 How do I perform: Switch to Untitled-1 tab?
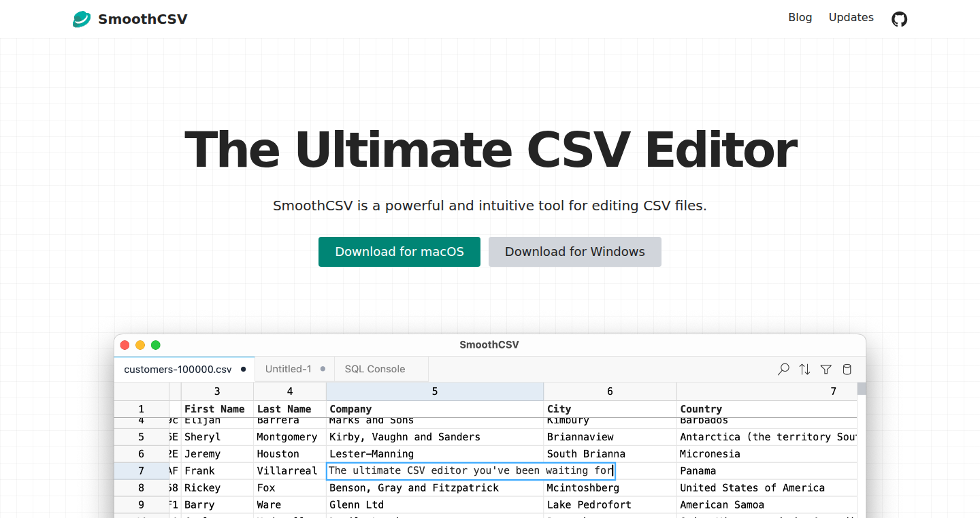[x=295, y=369]
